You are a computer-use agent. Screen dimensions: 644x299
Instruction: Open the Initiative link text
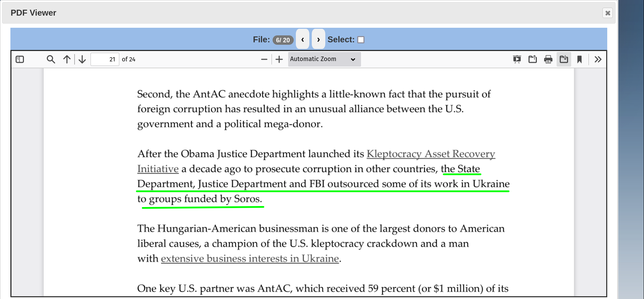[158, 169]
